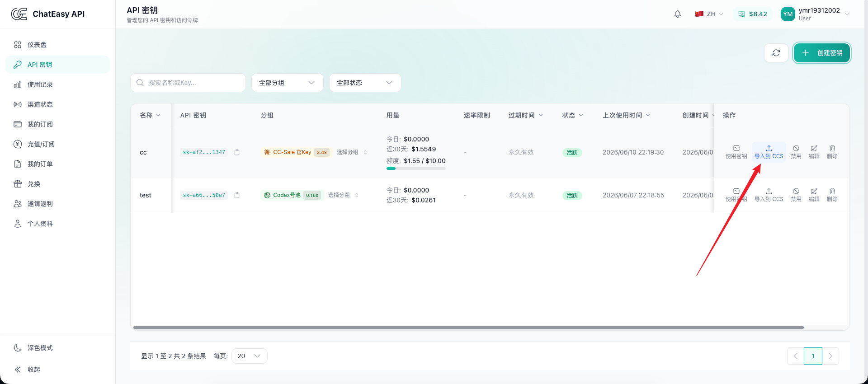Image resolution: width=868 pixels, height=384 pixels.
Task: Focus the 搜索名称或Key search field
Action: click(x=188, y=83)
